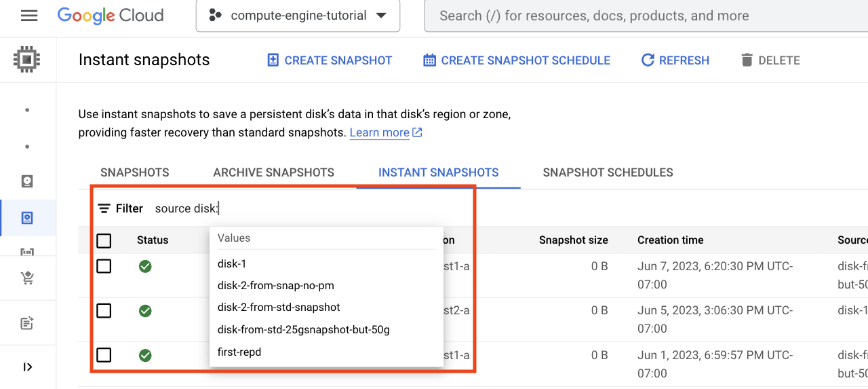Click the Filter lines icon
The image size is (868, 389).
click(x=104, y=208)
